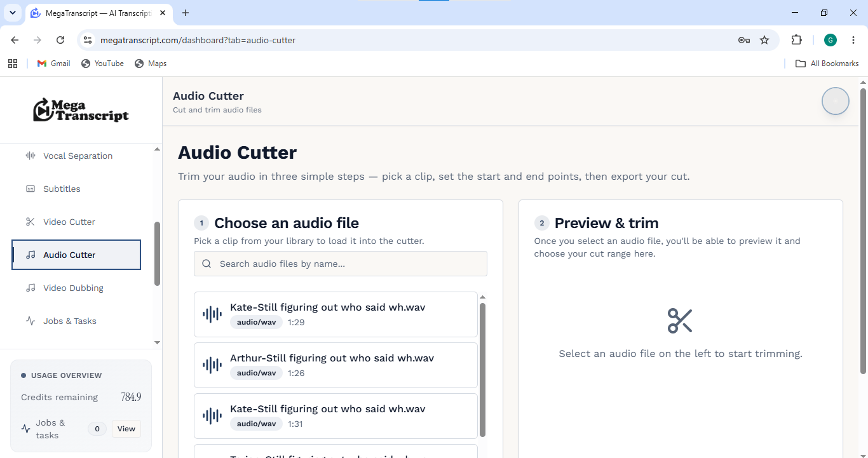
Task: Click the Jobs & tasks count badge
Action: pyautogui.click(x=97, y=429)
